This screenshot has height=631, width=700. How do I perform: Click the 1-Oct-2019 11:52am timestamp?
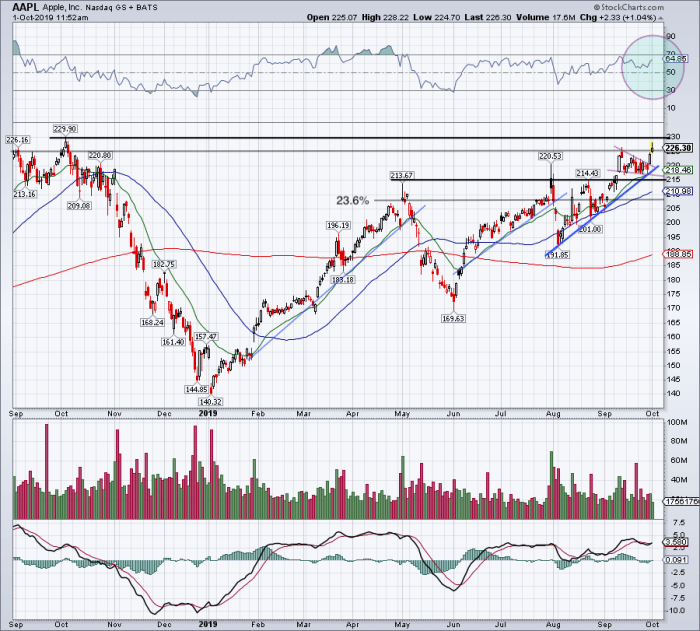(x=50, y=18)
